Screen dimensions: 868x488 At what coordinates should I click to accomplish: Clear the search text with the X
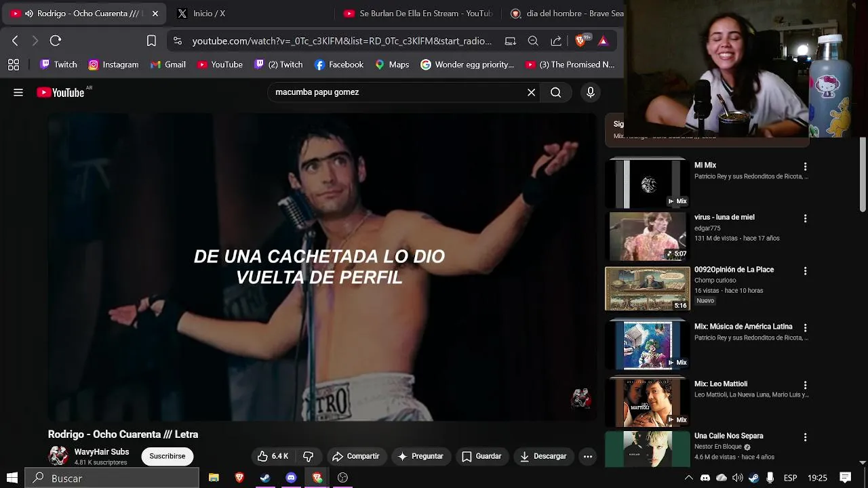[x=531, y=92]
